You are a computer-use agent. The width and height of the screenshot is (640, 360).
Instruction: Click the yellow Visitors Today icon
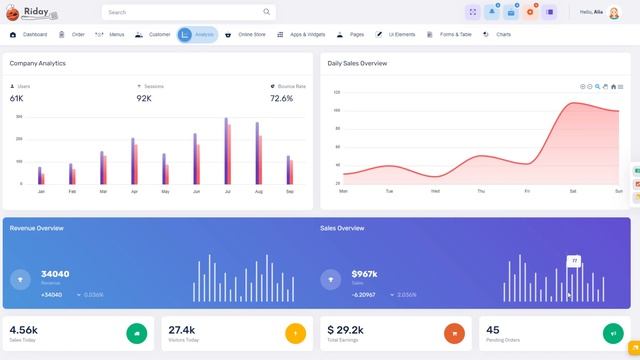296,333
